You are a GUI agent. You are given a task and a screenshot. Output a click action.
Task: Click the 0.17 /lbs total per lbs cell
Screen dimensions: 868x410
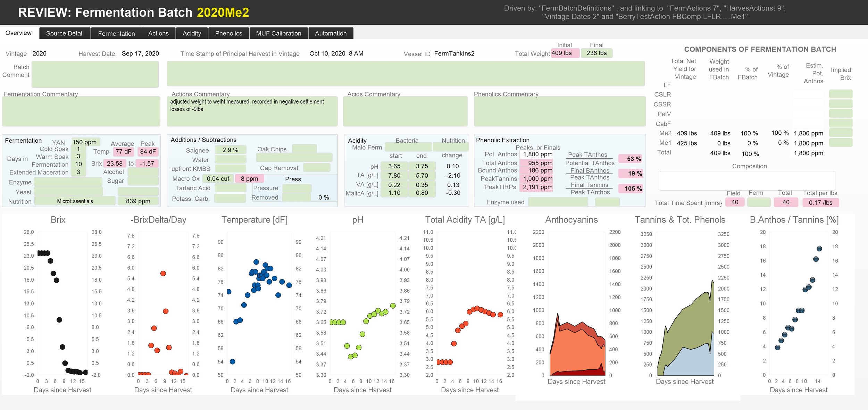(x=820, y=202)
